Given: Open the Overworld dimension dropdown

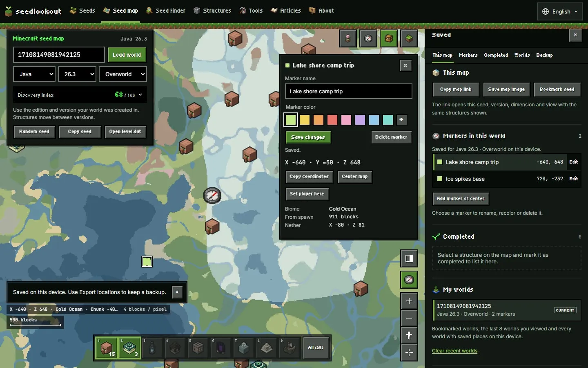Looking at the screenshot, I should (123, 74).
